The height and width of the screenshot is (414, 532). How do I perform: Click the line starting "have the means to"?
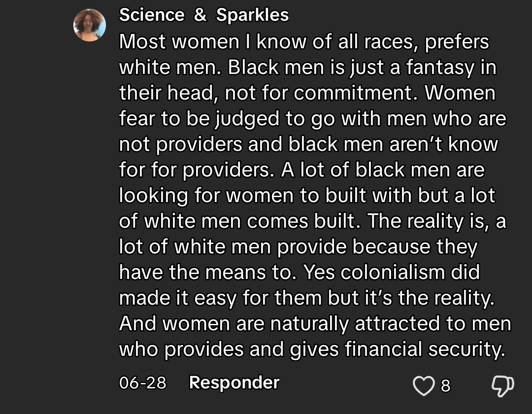point(299,272)
